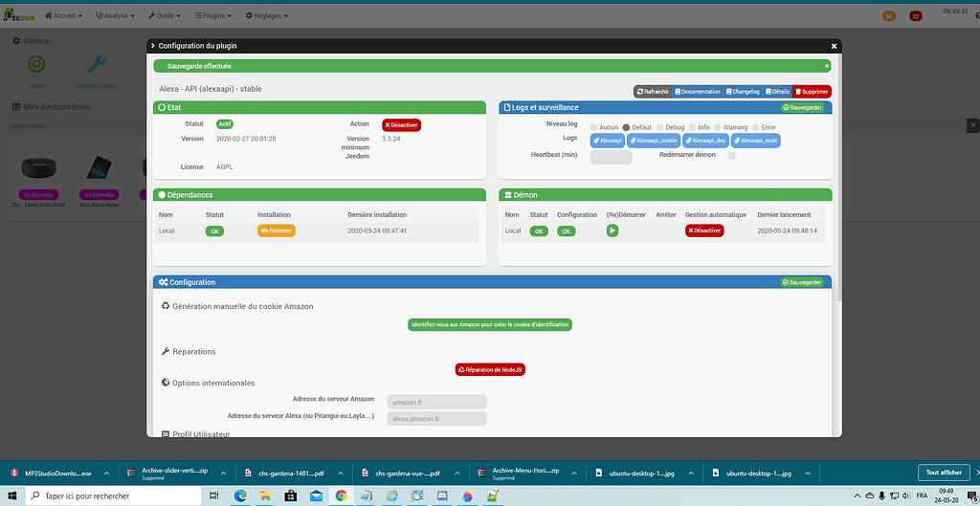Click the Heartbeat (min) input field

tap(612, 157)
